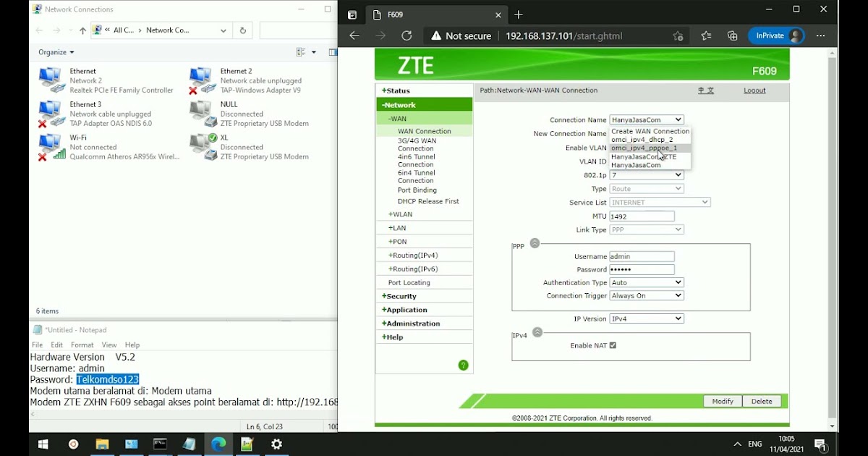Image resolution: width=868 pixels, height=456 pixels.
Task: Open Notepad File menu
Action: point(38,345)
